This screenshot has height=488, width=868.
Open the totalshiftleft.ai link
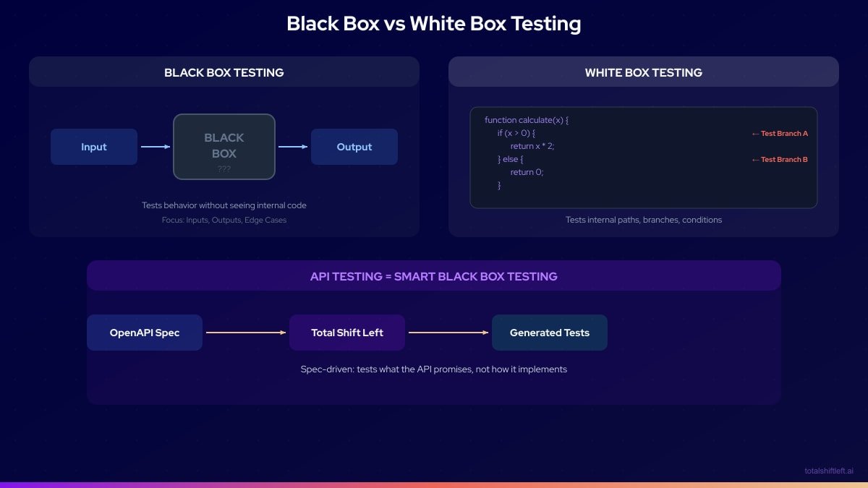(x=828, y=469)
